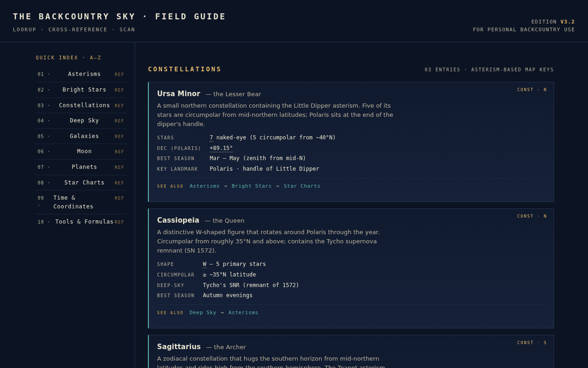Click 'LOOKUP · CROSS-REFERENCE · SCAN' subtitle
The image size is (588, 368).
74,30
